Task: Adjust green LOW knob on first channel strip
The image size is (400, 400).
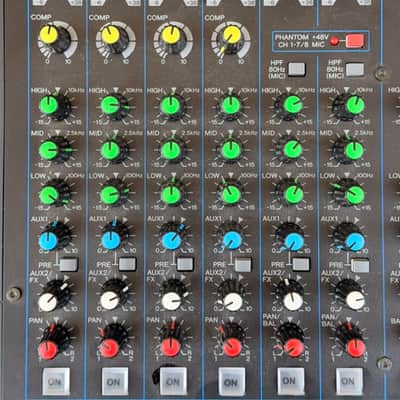Action: point(49,195)
